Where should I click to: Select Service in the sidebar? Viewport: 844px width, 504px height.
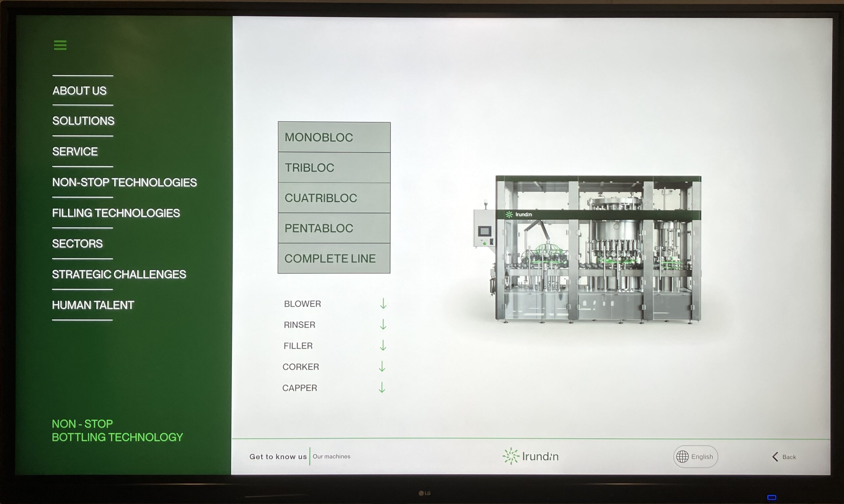click(75, 152)
